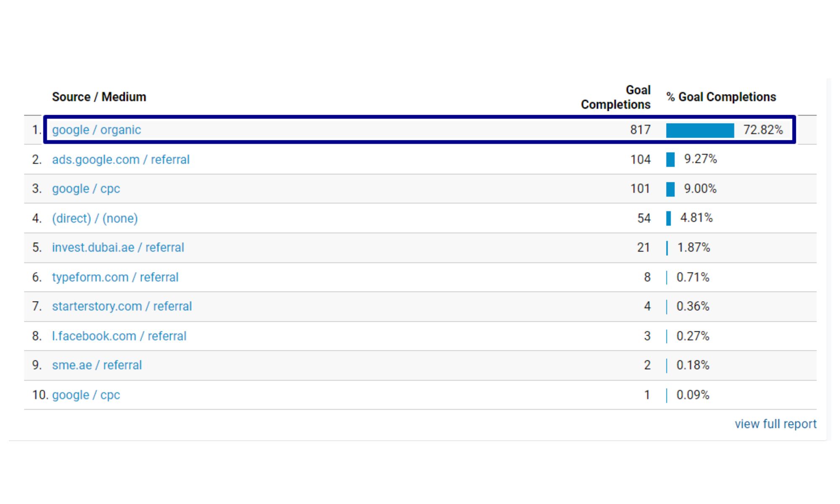Click the 9.27% bar for ads.google.com
840x504 pixels.
(670, 160)
